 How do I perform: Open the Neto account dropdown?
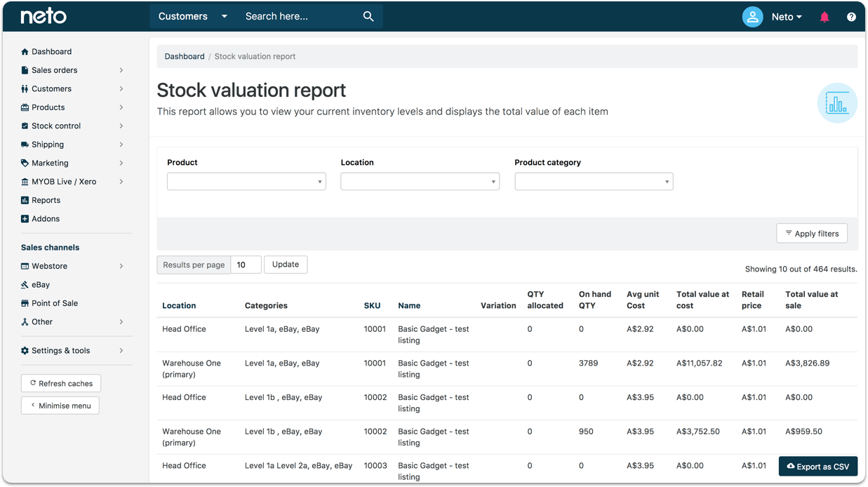(787, 17)
